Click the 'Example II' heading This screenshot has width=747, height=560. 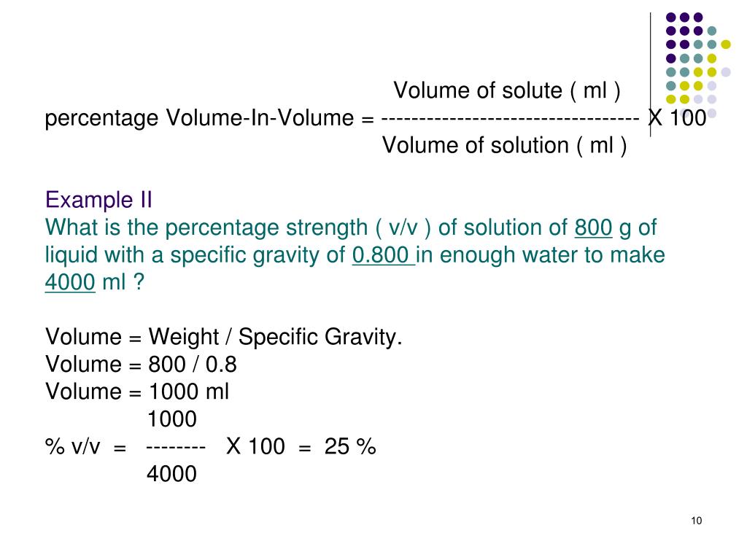coord(98,200)
